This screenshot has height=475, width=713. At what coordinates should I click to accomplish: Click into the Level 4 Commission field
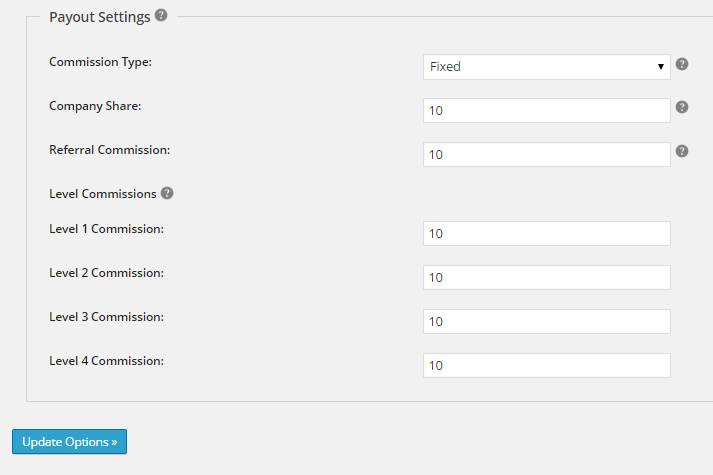[547, 365]
